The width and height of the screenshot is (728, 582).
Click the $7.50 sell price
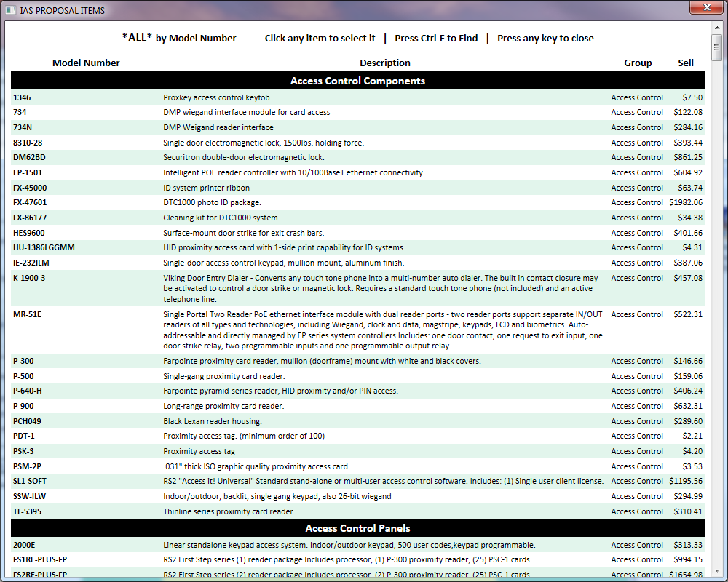tap(692, 97)
